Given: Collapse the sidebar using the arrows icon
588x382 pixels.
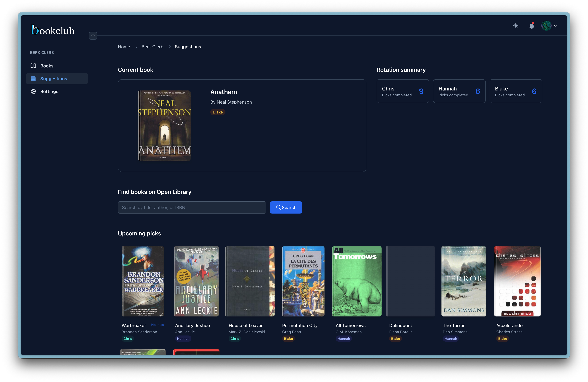Looking at the screenshot, I should pos(93,36).
